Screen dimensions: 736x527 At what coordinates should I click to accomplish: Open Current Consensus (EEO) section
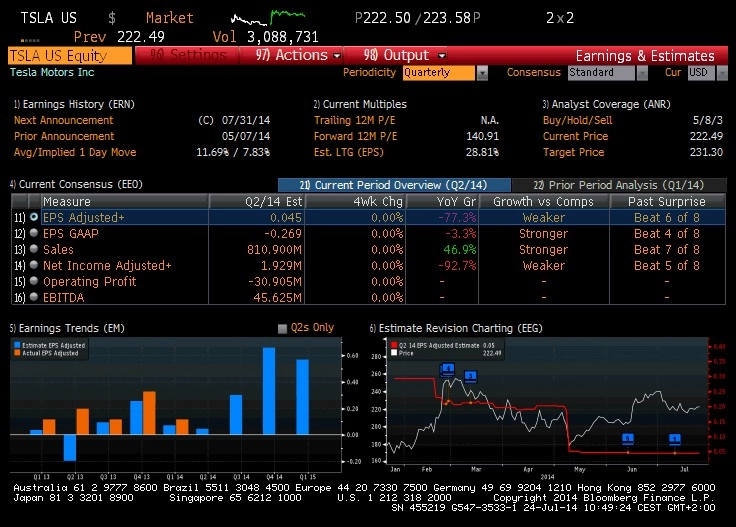(76, 184)
